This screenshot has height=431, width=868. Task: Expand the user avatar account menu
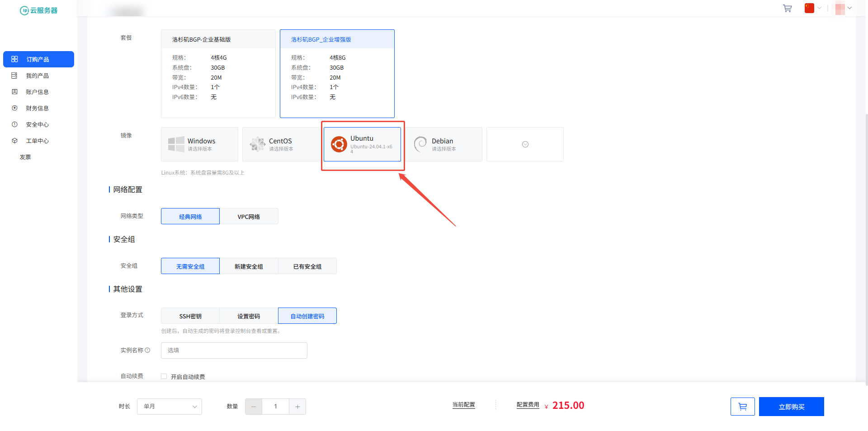coord(844,8)
